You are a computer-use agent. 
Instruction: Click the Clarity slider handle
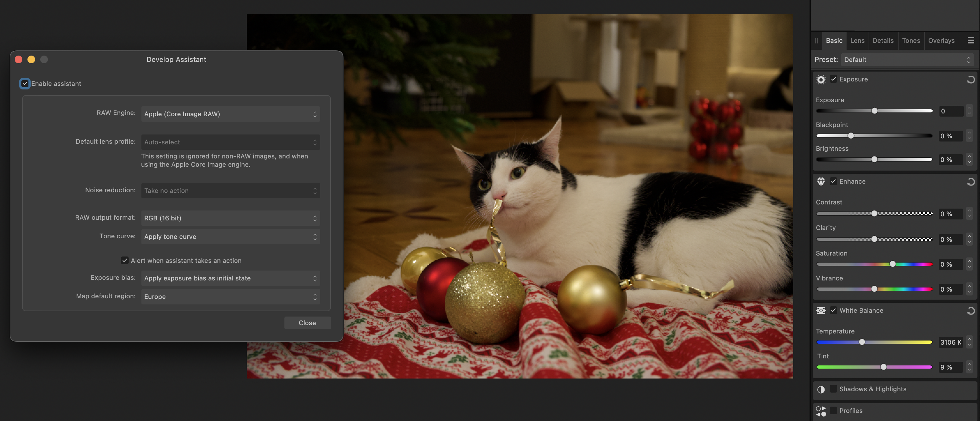click(x=874, y=239)
